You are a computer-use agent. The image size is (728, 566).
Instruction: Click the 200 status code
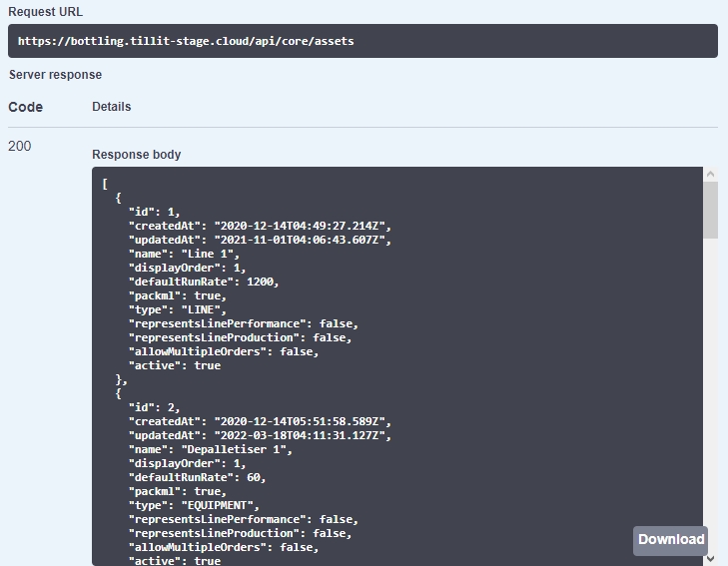point(20,147)
